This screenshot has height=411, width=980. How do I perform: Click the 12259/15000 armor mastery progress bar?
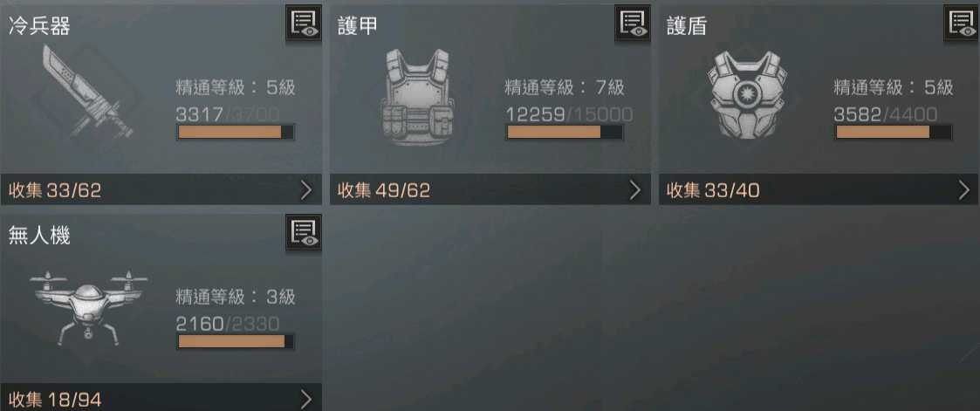[x=565, y=132]
